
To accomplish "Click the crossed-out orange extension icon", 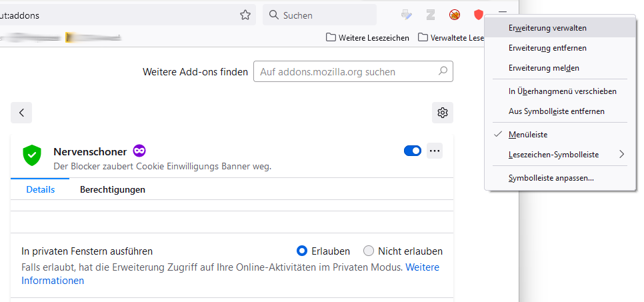I will [x=455, y=15].
